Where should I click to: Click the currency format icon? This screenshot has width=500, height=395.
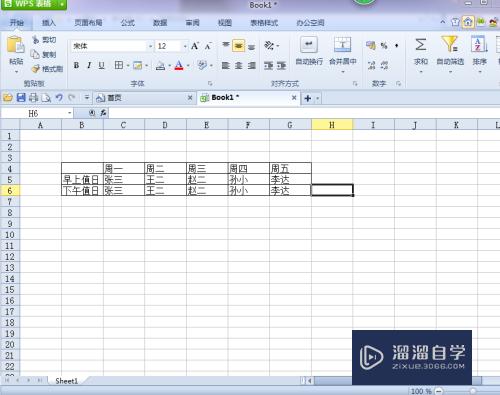point(371,45)
